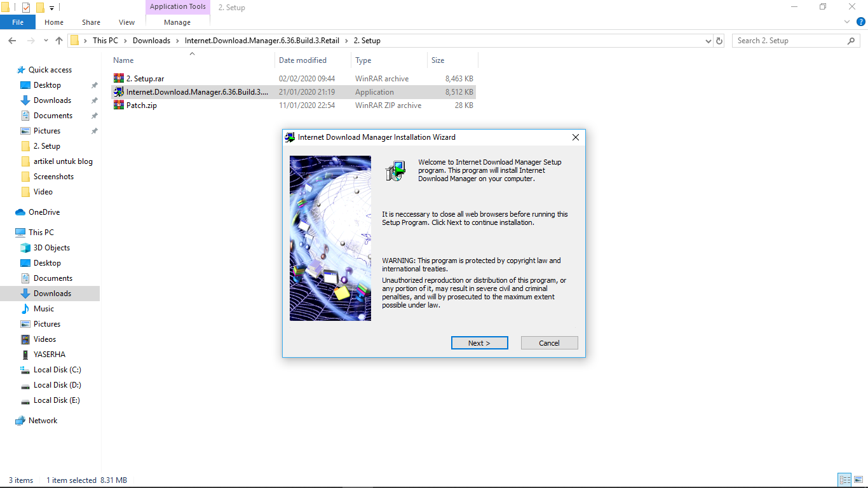Click 'Downloads' in the address breadcrumb
The width and height of the screenshot is (868, 488).
coord(151,41)
